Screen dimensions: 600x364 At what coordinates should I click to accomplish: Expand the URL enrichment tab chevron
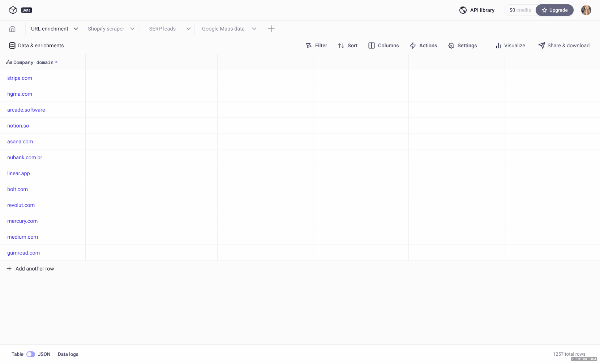pos(76,29)
